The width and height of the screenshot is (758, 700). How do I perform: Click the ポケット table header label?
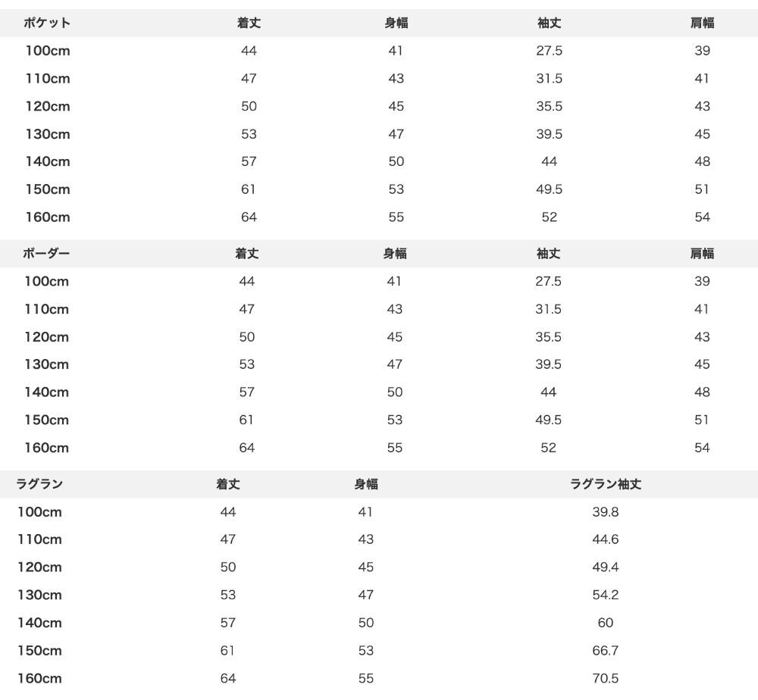point(47,23)
